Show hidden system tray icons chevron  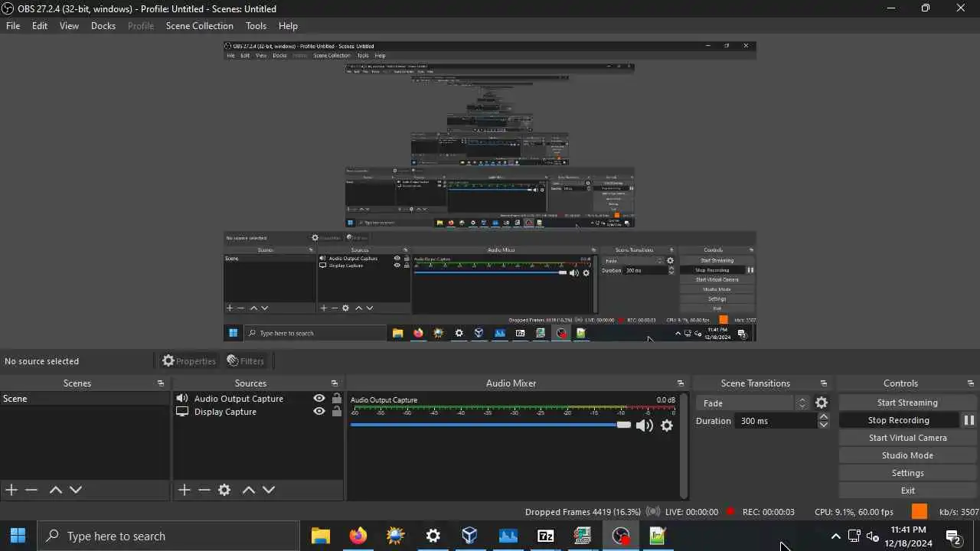[x=835, y=536]
